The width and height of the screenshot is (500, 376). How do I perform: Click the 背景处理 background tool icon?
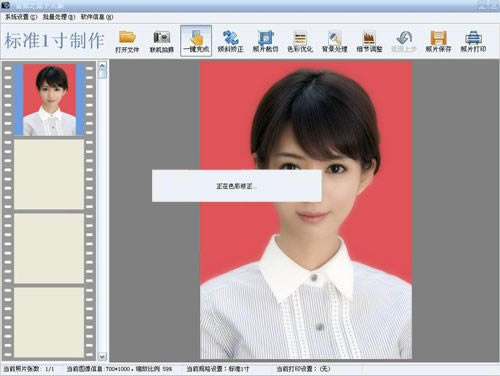click(x=334, y=41)
